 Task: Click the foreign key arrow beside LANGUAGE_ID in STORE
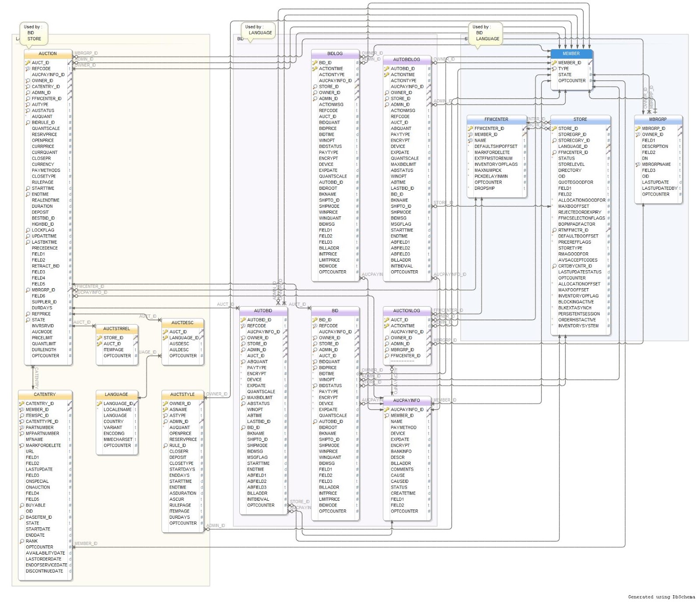coord(608,147)
